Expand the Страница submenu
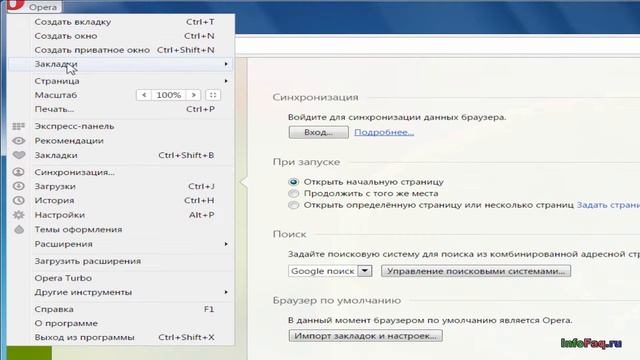 121,81
